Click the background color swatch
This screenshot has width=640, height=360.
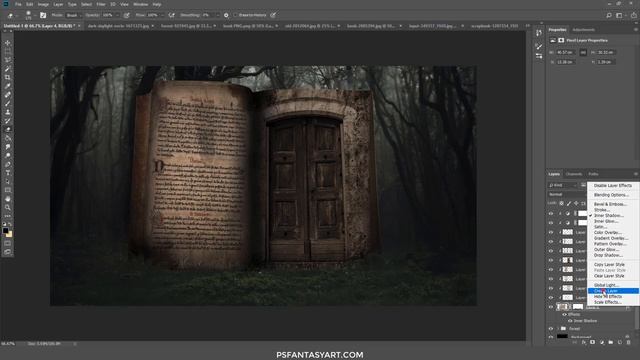9,234
